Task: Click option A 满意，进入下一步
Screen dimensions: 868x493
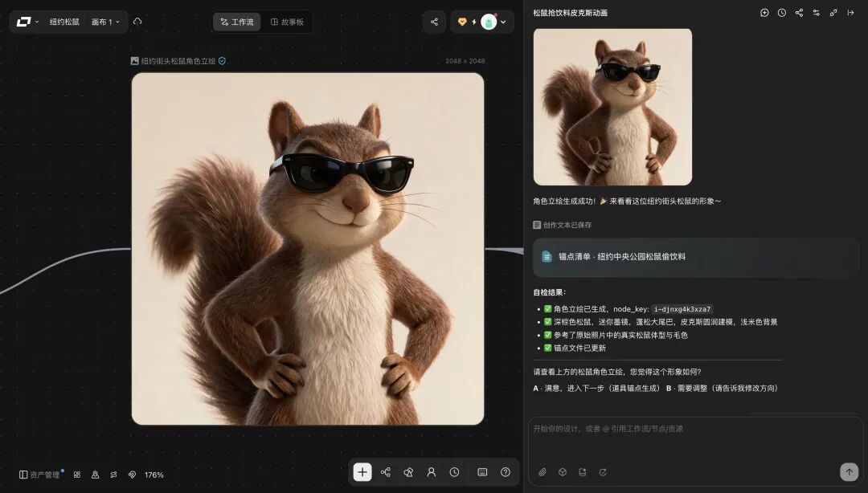Action: [x=596, y=389]
